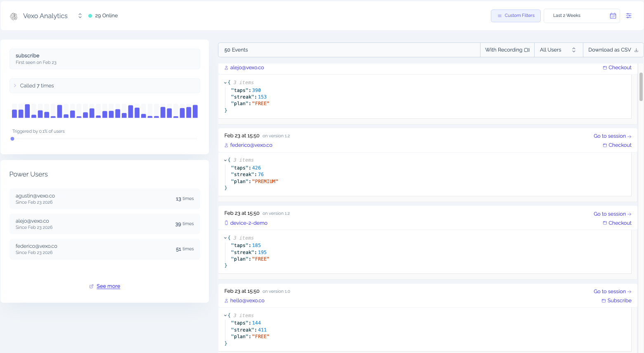The image size is (644, 353).
Task: Click the calendar icon in date picker
Action: [613, 16]
